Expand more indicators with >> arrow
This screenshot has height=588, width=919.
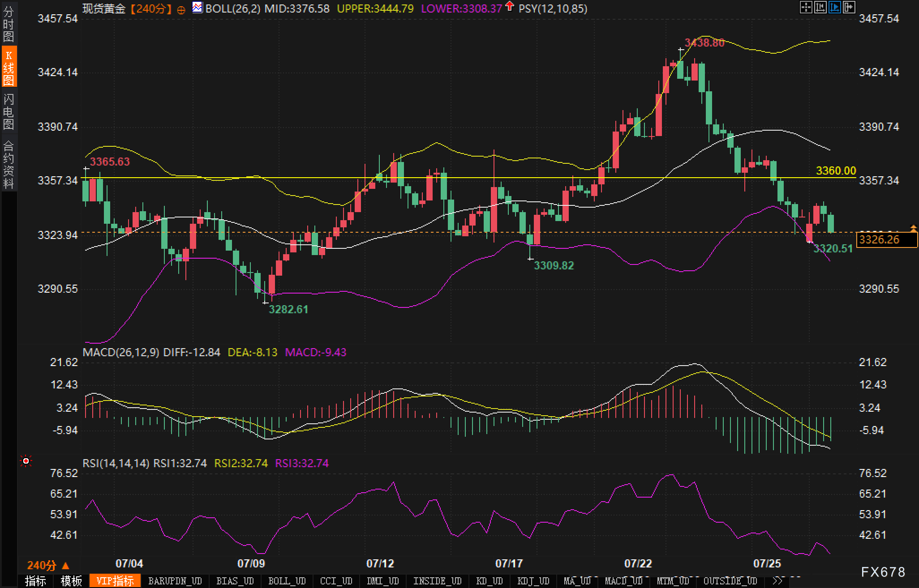[778, 581]
